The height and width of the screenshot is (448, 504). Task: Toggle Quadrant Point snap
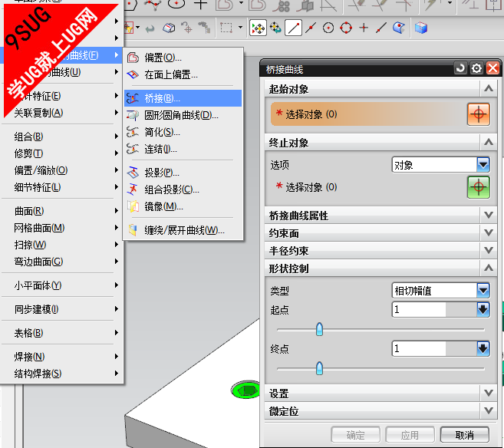[346, 28]
